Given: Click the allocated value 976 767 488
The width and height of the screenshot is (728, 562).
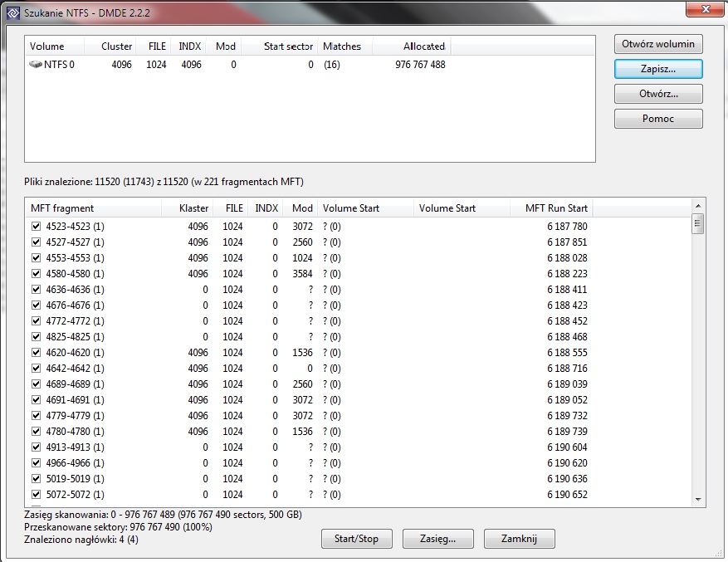Looking at the screenshot, I should point(420,65).
